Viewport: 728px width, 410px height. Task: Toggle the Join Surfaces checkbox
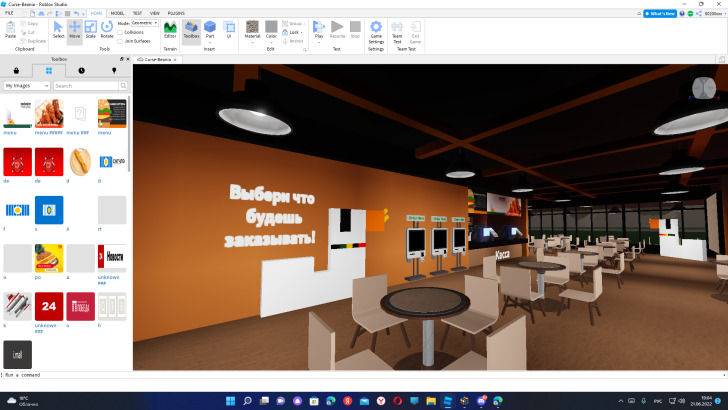click(121, 41)
